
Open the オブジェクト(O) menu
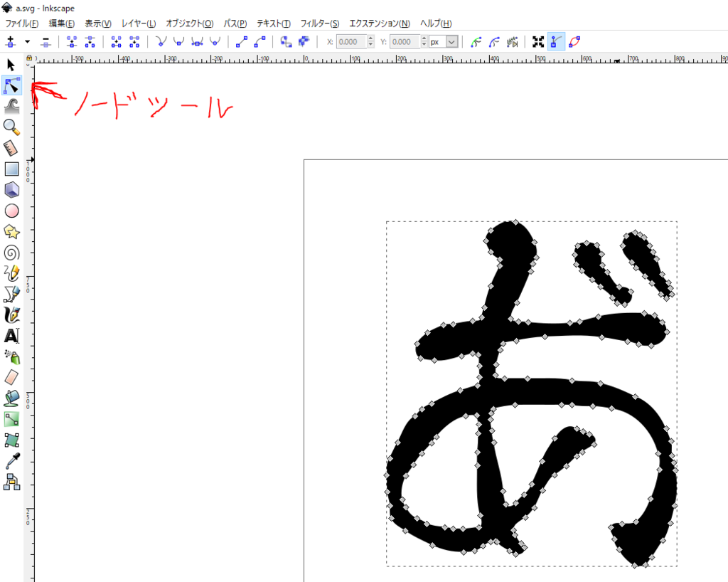189,23
